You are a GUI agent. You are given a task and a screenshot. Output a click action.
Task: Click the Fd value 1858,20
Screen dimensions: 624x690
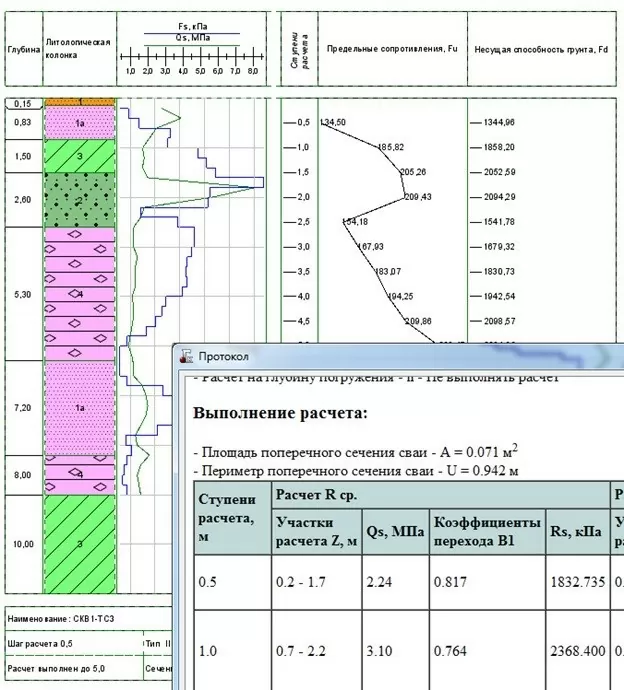click(x=499, y=147)
